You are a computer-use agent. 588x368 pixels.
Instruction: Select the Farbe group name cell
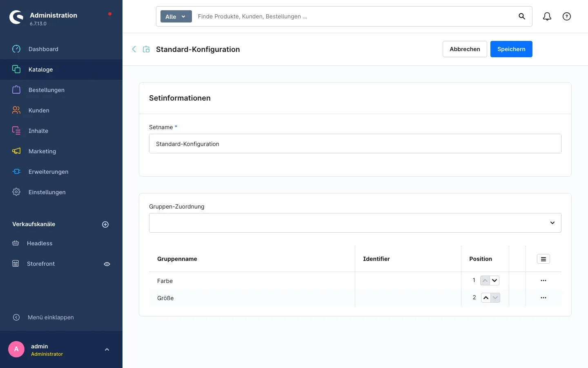[x=252, y=281]
